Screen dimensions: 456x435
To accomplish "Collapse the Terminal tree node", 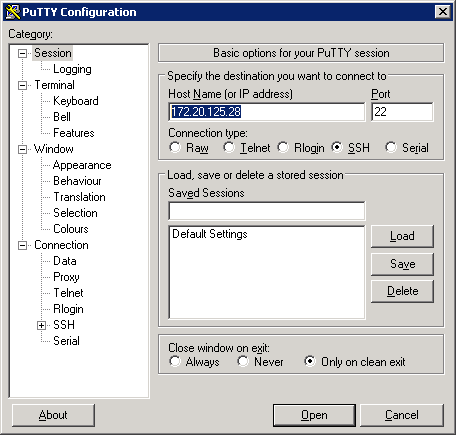I will (22, 85).
